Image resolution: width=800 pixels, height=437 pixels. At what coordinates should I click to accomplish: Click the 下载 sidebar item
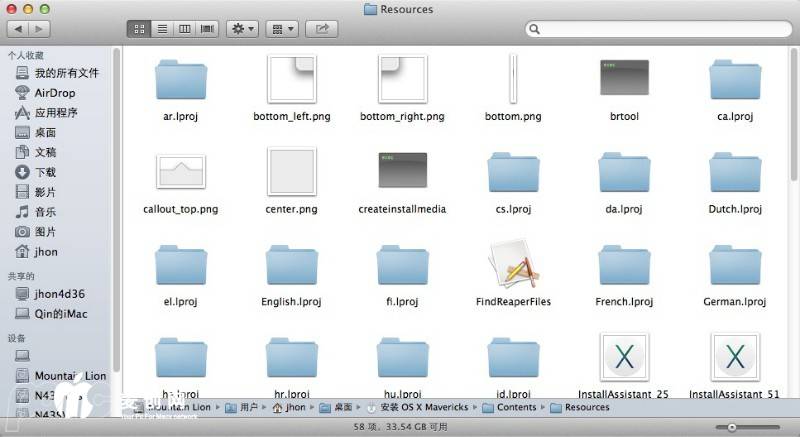coord(46,172)
